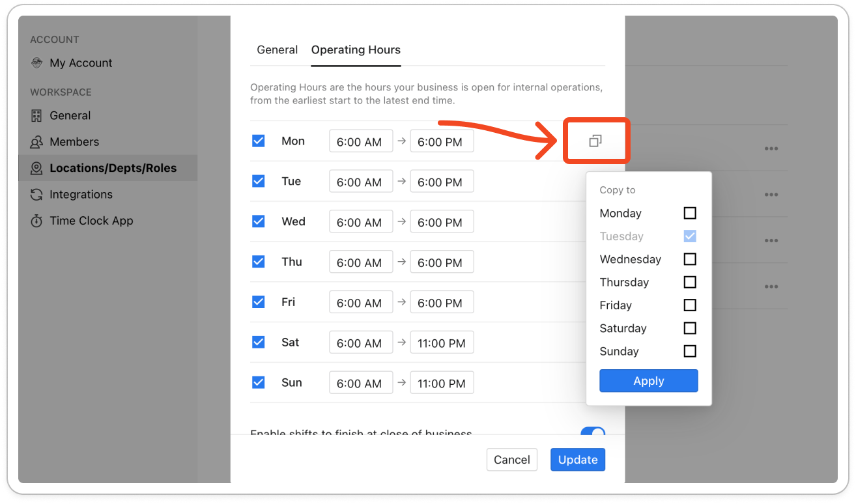Open workspace General settings in sidebar

coord(70,116)
